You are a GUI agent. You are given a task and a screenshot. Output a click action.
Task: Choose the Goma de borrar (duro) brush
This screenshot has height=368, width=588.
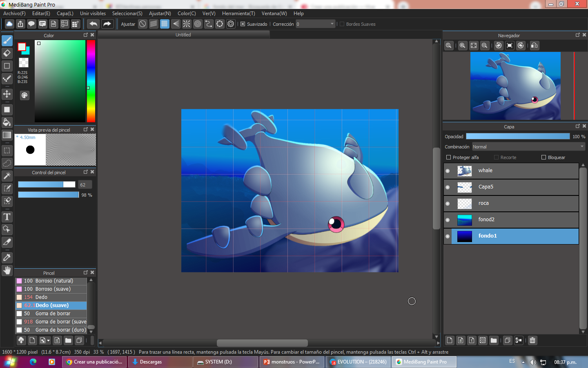point(51,330)
